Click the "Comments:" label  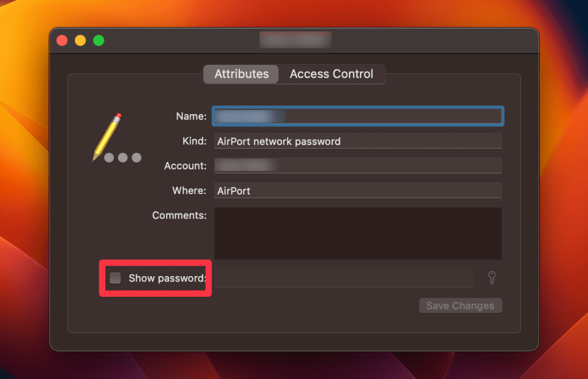click(x=179, y=215)
